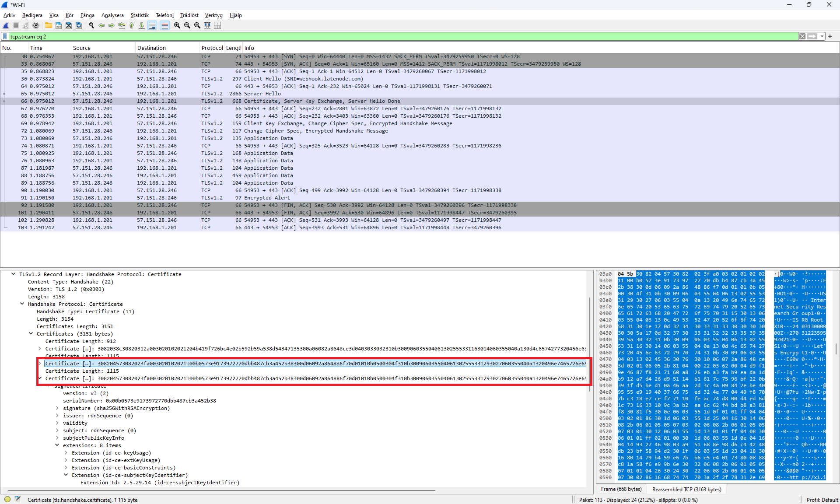Expand the validity node
The image size is (840, 504).
[57, 423]
